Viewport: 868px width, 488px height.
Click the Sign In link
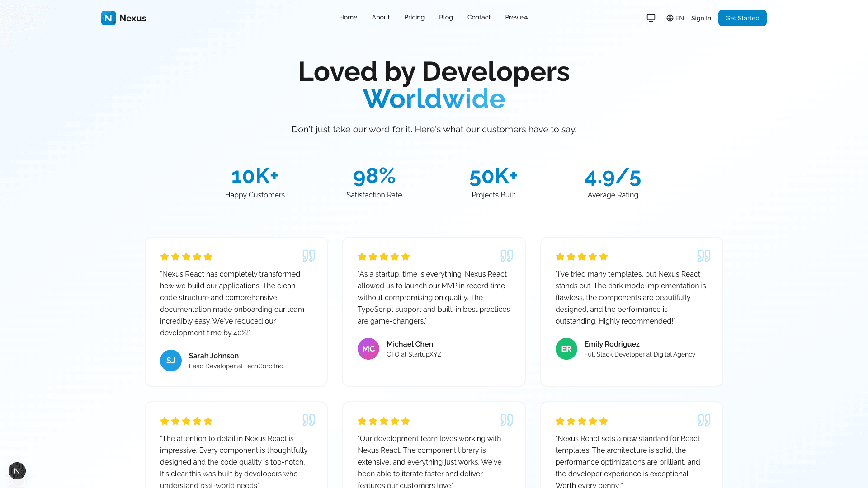tap(701, 18)
